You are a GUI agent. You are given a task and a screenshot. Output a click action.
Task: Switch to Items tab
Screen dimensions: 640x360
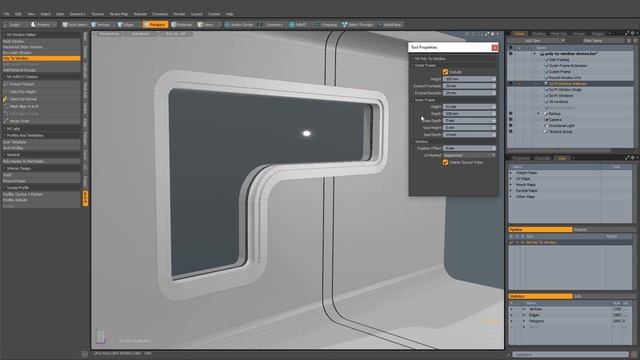point(520,33)
